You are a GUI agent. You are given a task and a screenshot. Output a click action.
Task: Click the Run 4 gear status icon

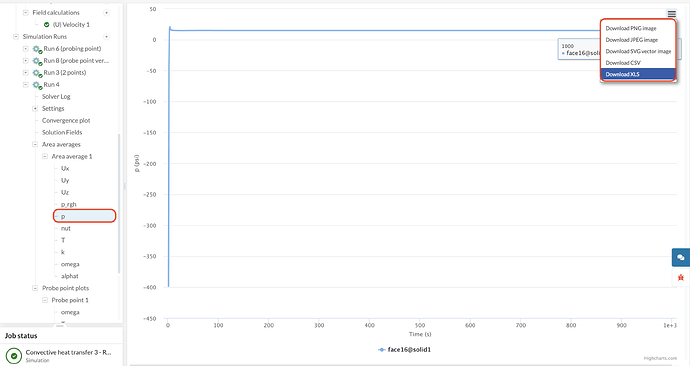(37, 84)
